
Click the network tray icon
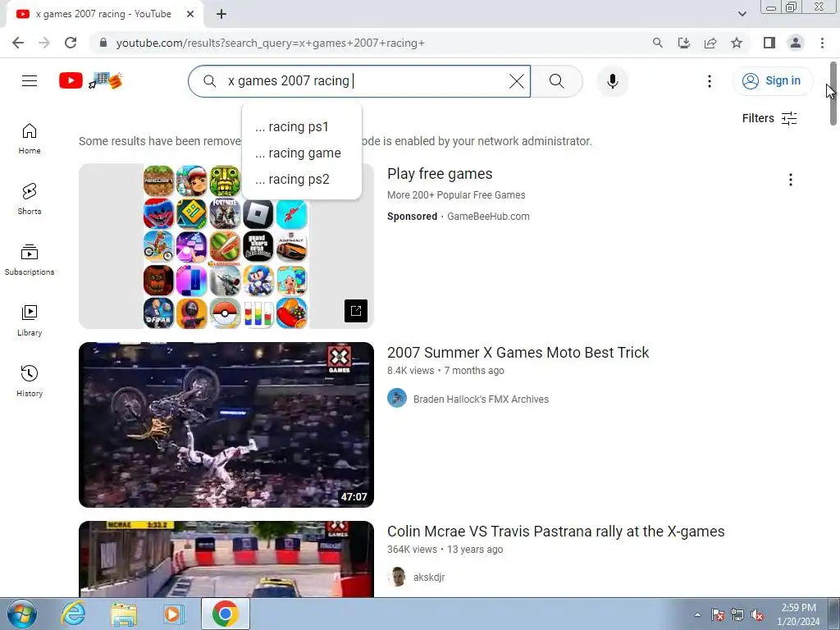(x=737, y=615)
